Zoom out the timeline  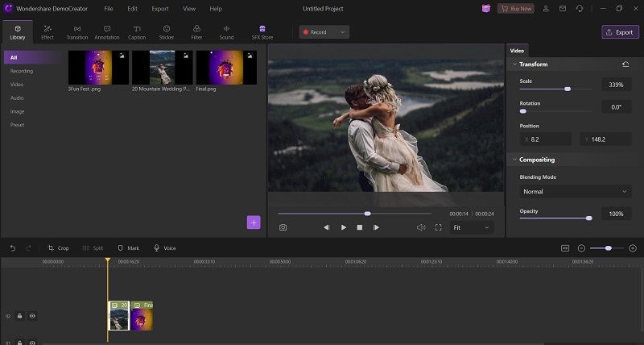coord(581,248)
